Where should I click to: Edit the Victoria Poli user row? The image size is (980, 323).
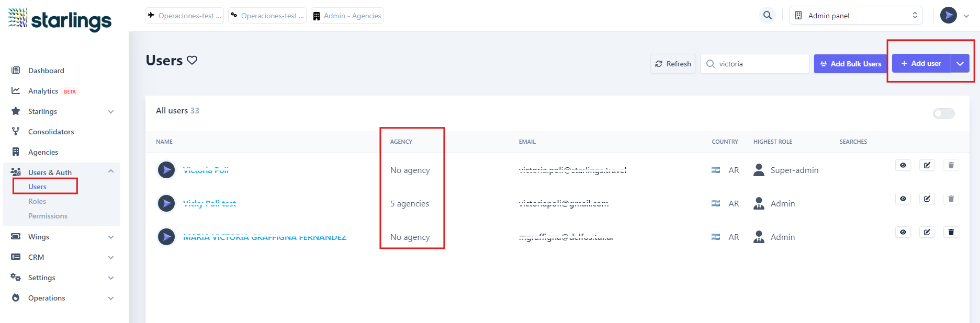(x=927, y=166)
